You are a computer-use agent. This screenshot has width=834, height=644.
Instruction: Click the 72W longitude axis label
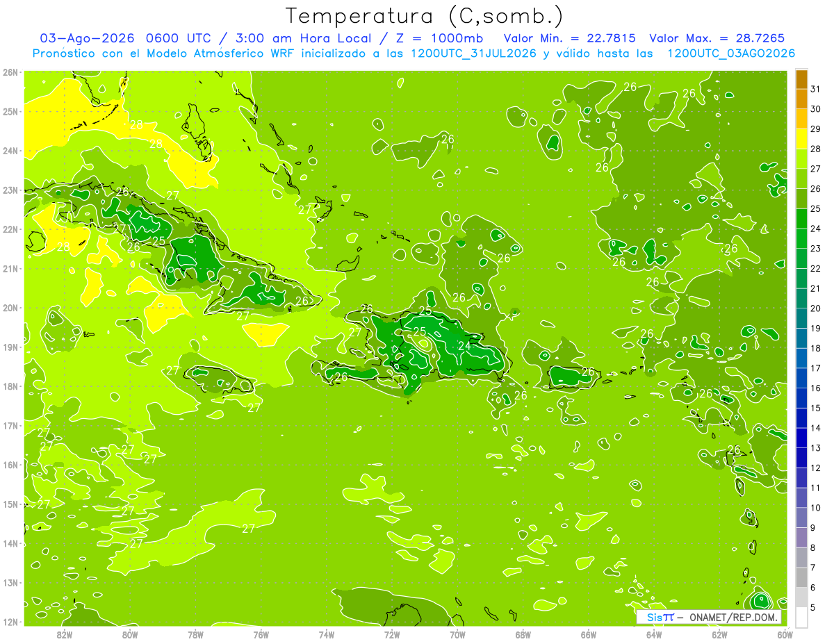[392, 634]
